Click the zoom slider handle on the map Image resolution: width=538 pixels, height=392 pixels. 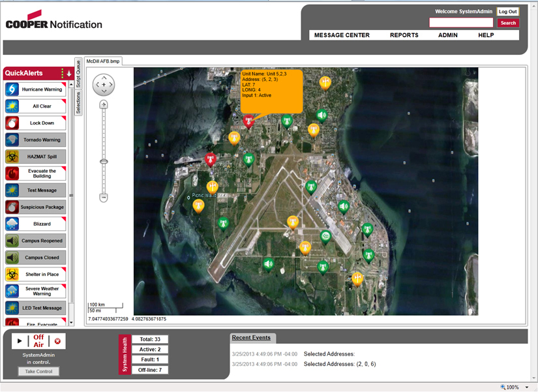(x=104, y=162)
